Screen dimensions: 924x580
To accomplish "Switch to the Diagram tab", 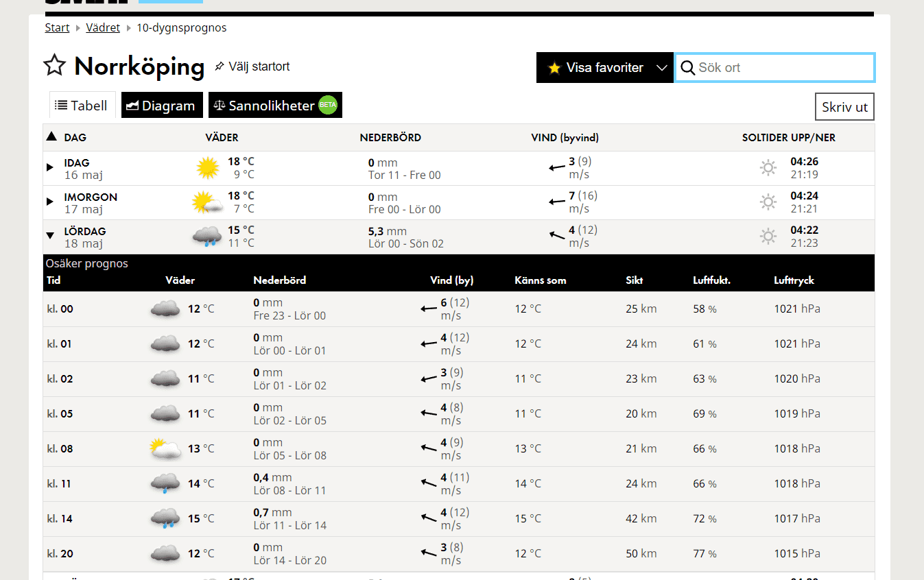I will (162, 106).
